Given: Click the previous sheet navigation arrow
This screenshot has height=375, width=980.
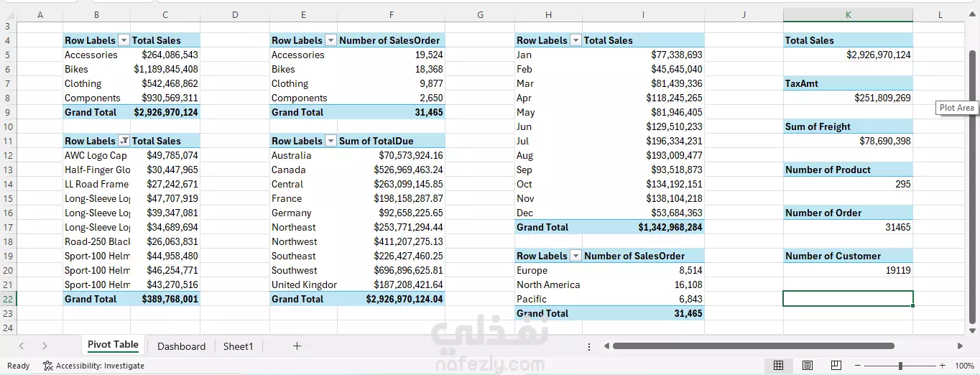Looking at the screenshot, I should [x=21, y=346].
